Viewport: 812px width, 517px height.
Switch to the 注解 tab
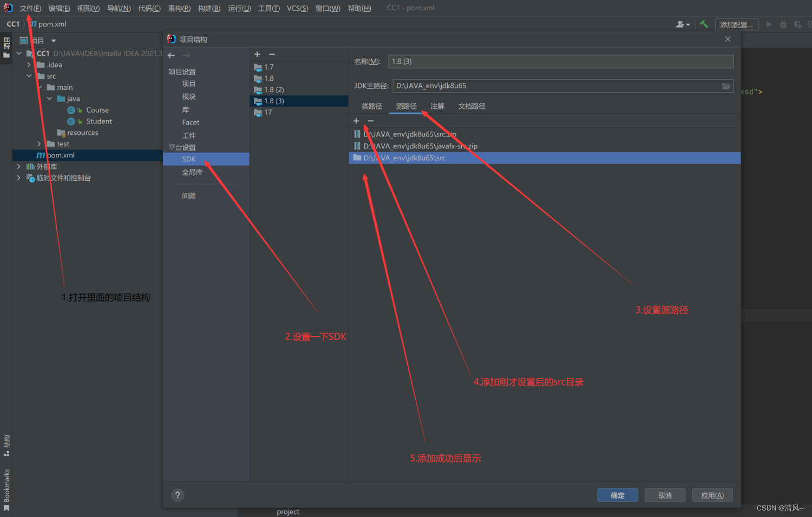[x=437, y=106]
